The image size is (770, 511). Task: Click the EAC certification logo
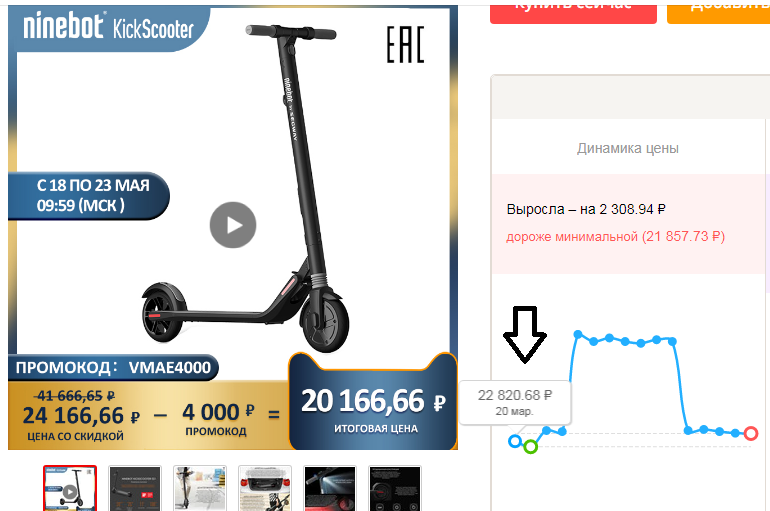point(405,45)
